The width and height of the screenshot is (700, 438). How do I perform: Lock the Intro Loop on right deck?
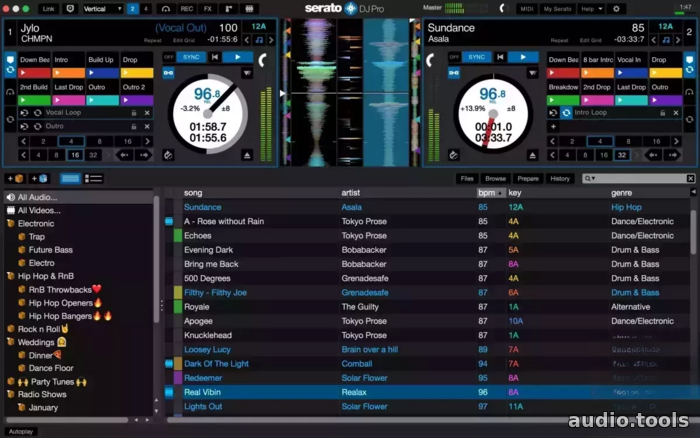click(662, 113)
